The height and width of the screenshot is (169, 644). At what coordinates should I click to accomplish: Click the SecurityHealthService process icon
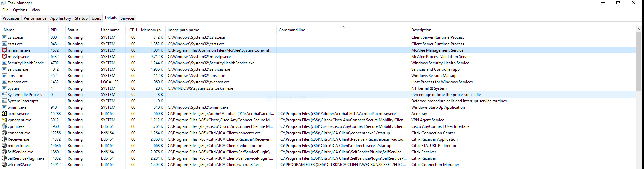[x=4, y=63]
